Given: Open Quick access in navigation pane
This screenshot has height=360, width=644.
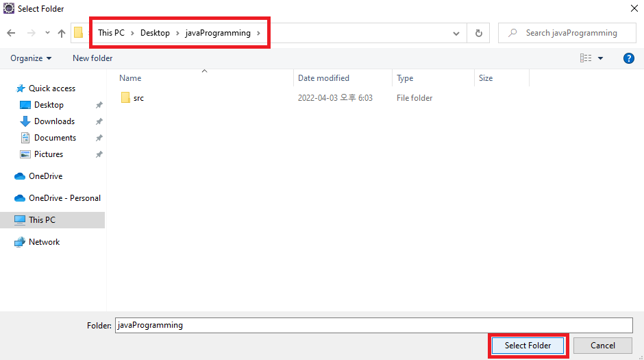Looking at the screenshot, I should pyautogui.click(x=52, y=88).
